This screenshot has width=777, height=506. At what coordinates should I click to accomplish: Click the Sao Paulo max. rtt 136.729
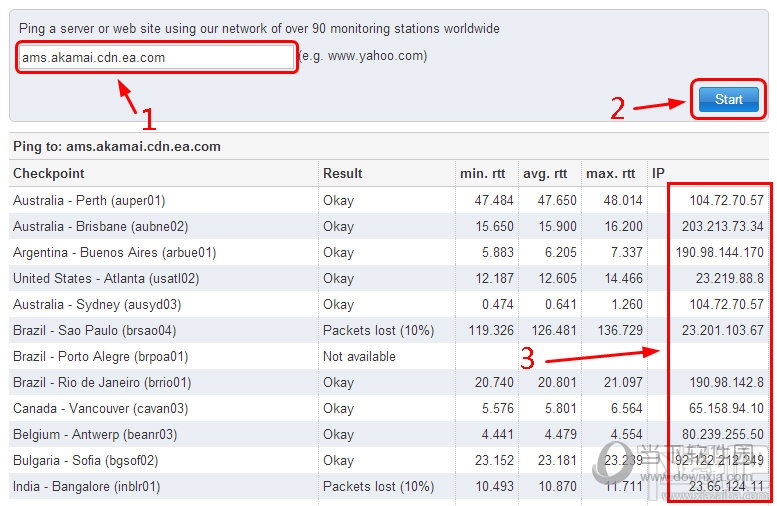pyautogui.click(x=620, y=331)
